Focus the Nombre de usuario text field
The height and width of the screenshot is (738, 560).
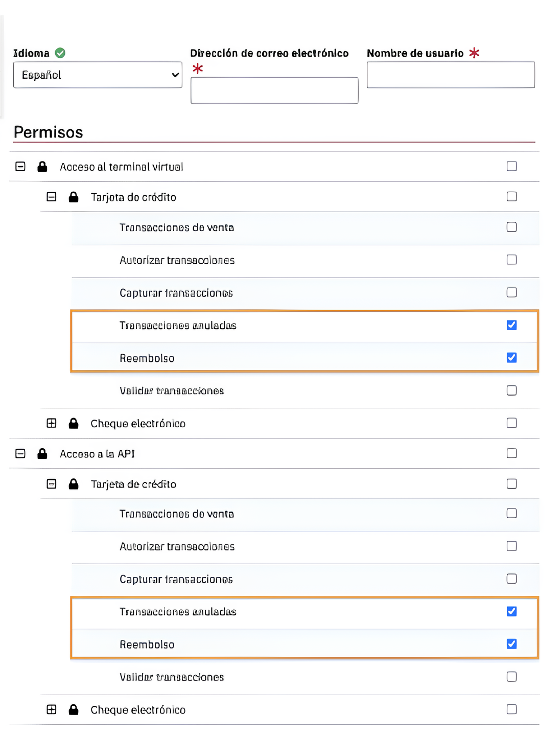point(451,75)
